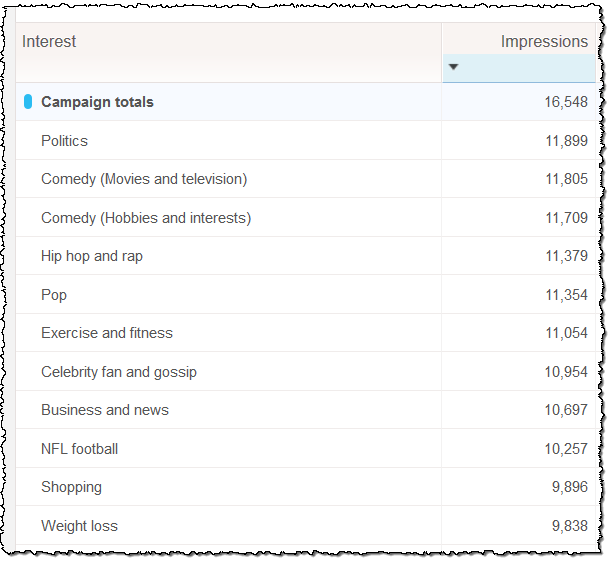612x565 pixels.
Task: Select Celebrity fan and gossip interest
Action: point(118,372)
